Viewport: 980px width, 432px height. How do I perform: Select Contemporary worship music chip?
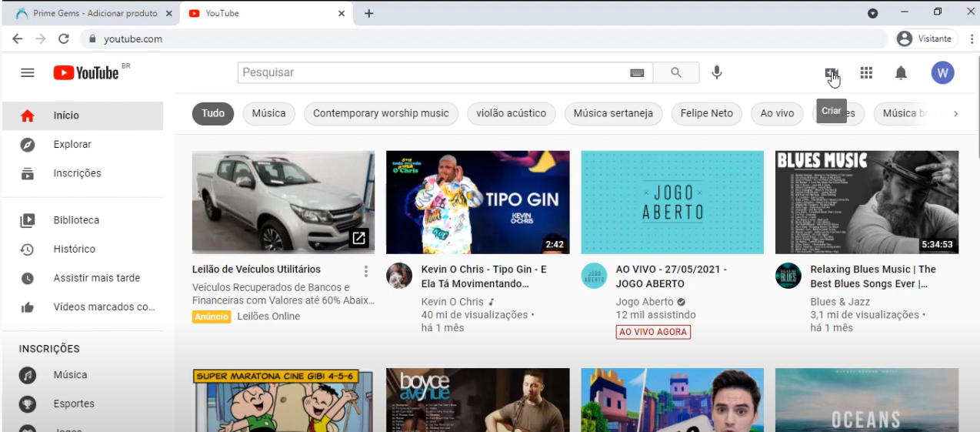[x=381, y=113]
